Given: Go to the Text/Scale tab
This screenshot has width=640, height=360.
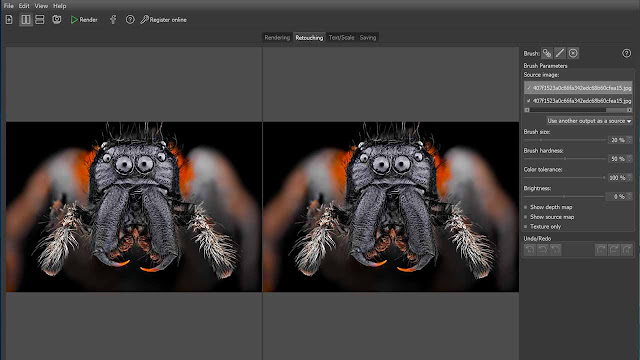Looking at the screenshot, I should click(x=341, y=38).
